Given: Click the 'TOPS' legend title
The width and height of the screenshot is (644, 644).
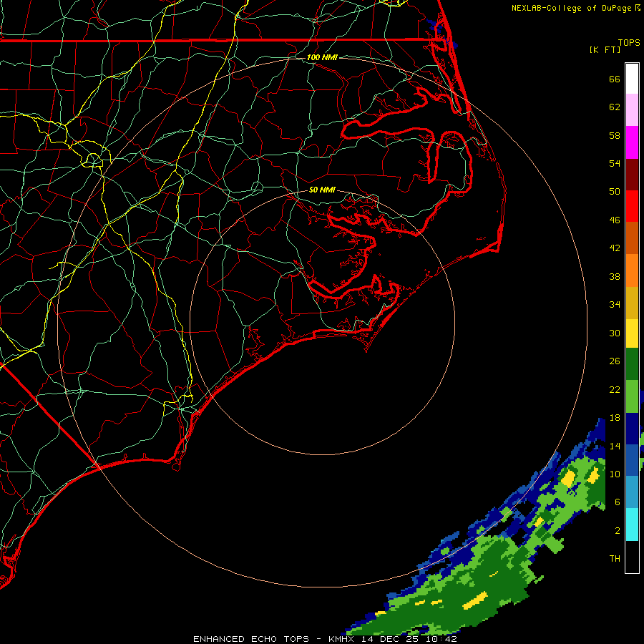Looking at the screenshot, I should pos(629,43).
